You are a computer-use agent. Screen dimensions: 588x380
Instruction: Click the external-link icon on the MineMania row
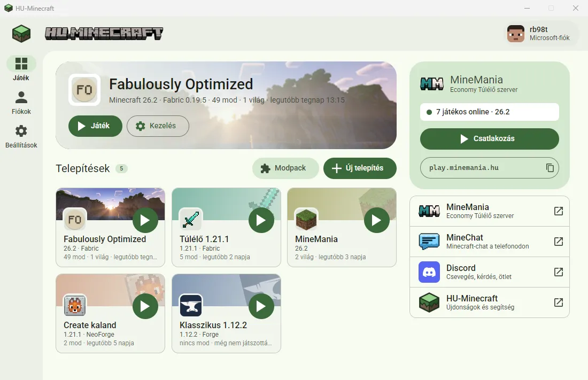(x=559, y=211)
